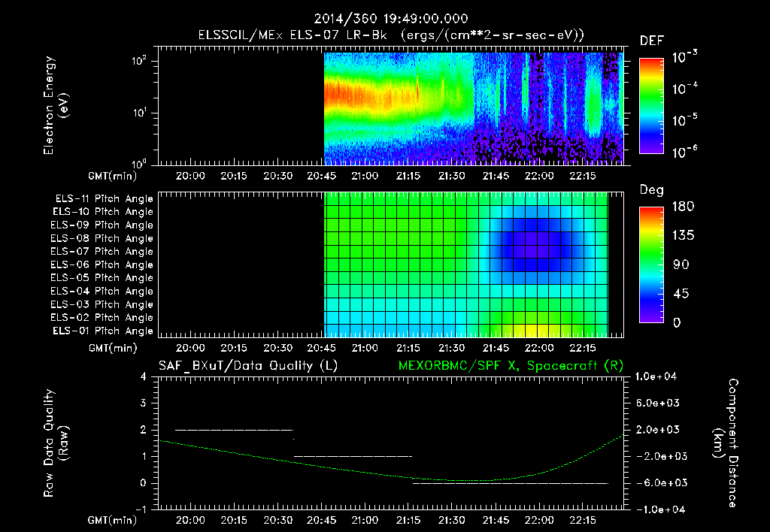Click the GMT(min) label under the bottom plot
This screenshot has width=770, height=532.
click(x=113, y=520)
